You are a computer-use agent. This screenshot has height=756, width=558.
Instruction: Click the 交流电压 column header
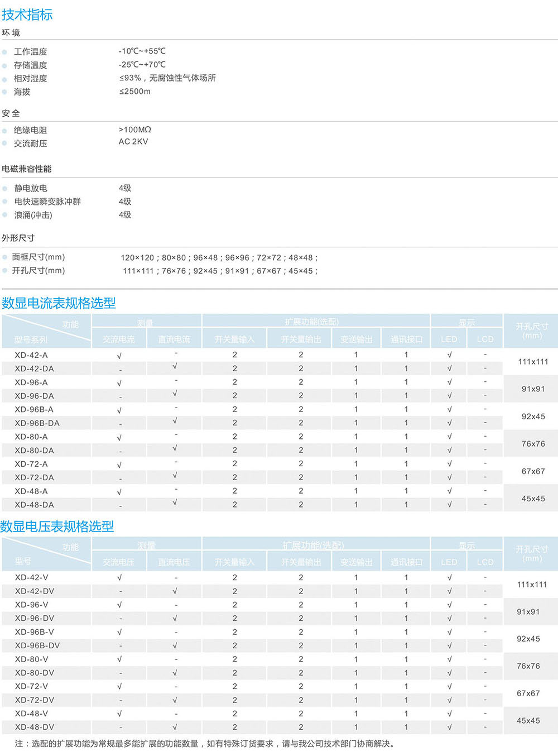[x=118, y=562]
